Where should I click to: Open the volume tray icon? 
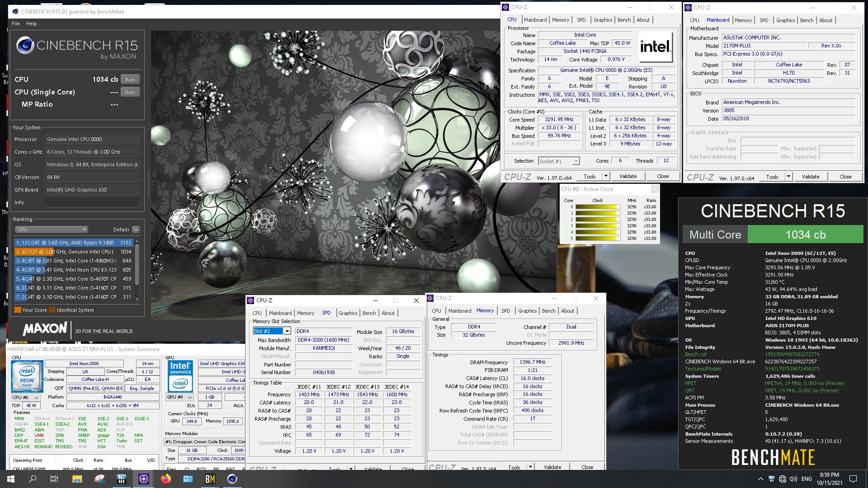tap(793, 479)
